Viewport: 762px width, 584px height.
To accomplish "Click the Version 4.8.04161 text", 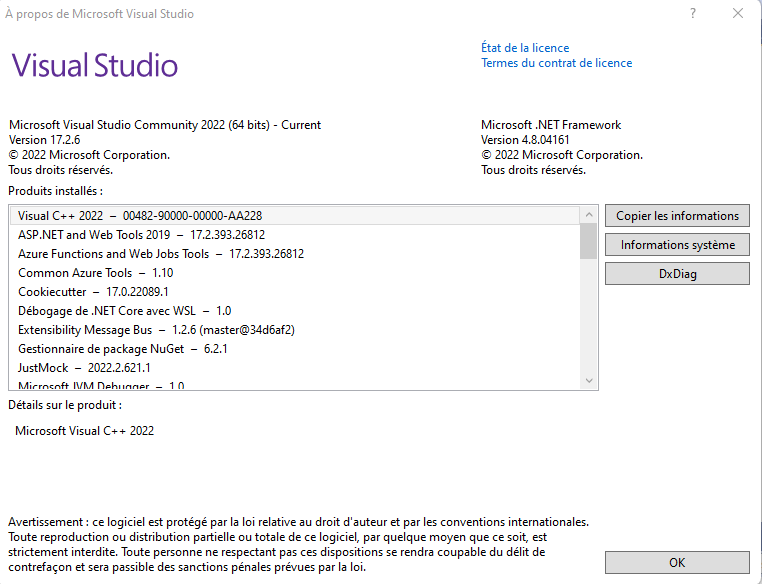I will click(x=525, y=140).
